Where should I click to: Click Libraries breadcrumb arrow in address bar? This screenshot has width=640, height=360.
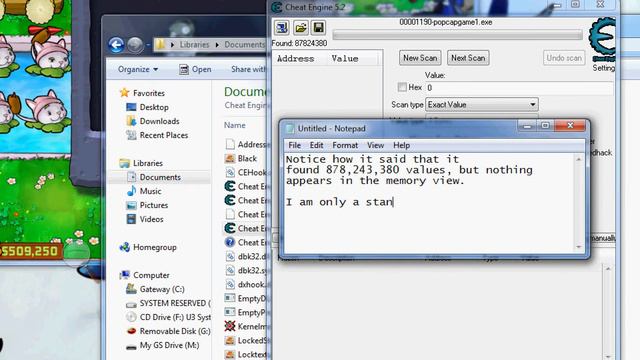click(x=217, y=44)
